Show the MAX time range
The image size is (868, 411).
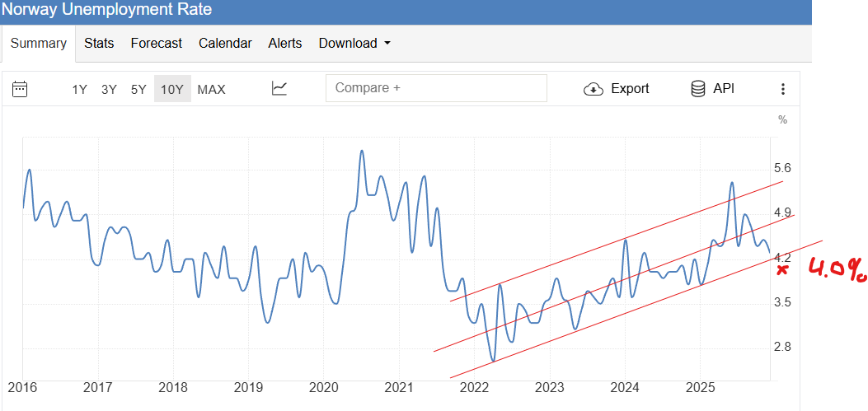click(x=211, y=90)
